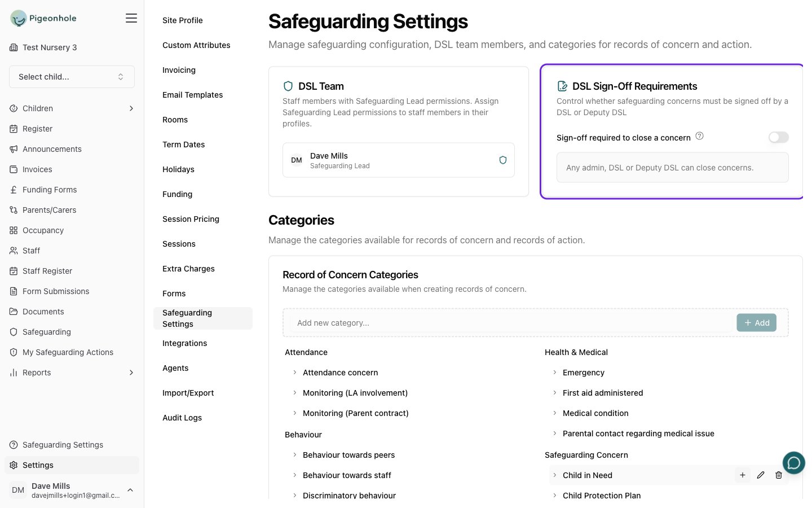Click the Add category button
The width and height of the screenshot is (812, 508).
[x=756, y=323]
